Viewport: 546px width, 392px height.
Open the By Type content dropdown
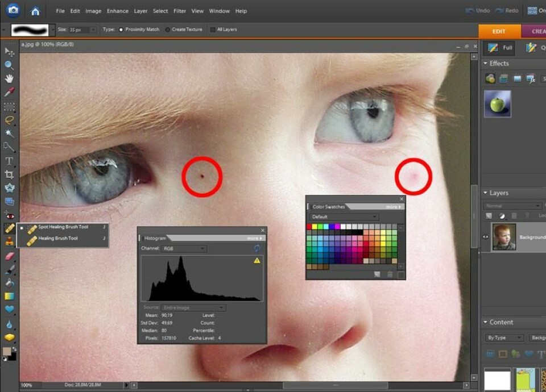pyautogui.click(x=503, y=337)
